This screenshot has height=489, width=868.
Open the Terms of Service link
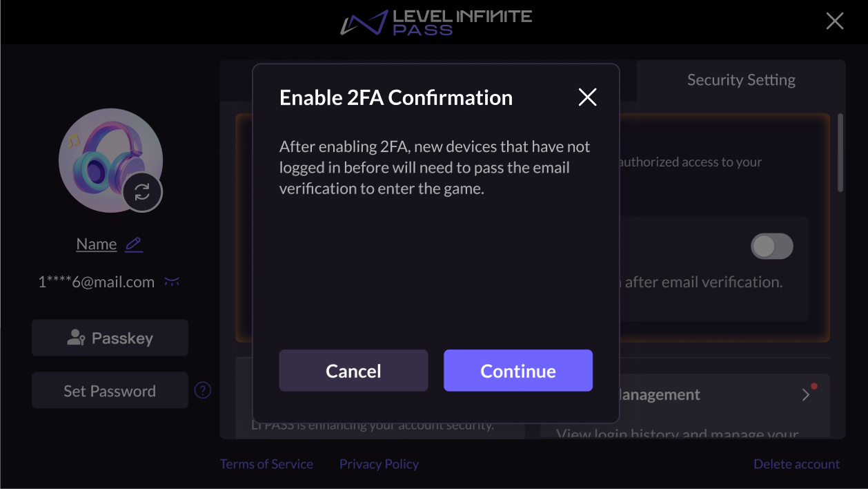click(x=266, y=463)
